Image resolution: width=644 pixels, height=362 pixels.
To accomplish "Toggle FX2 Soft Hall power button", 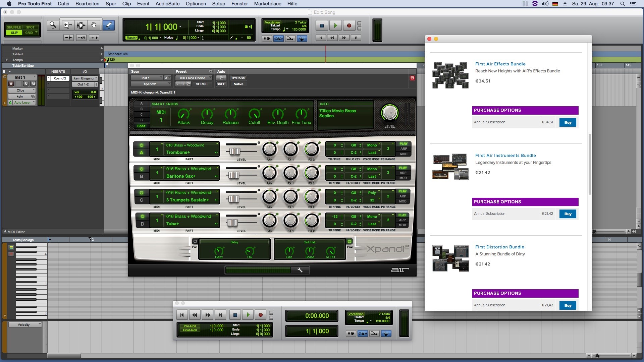I will pyautogui.click(x=350, y=241).
